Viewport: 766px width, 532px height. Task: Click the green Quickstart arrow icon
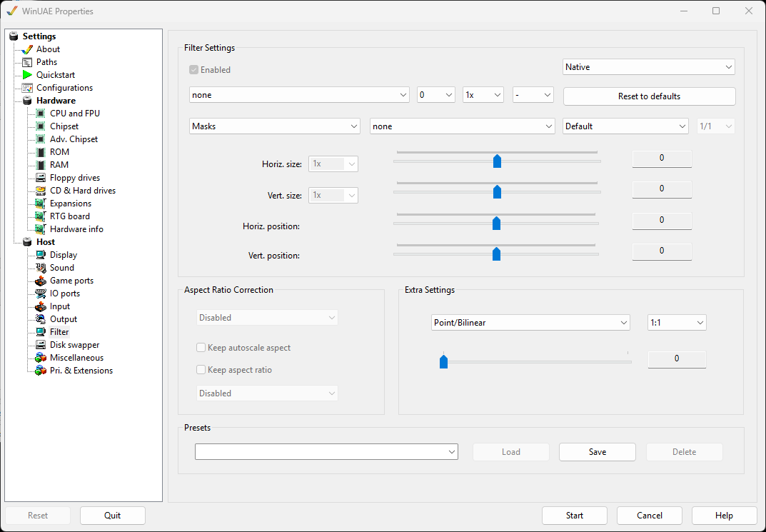[x=27, y=75]
